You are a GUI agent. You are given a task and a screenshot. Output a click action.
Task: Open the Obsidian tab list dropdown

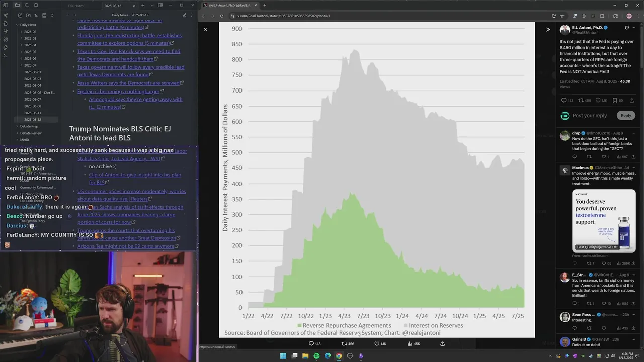pos(151,5)
